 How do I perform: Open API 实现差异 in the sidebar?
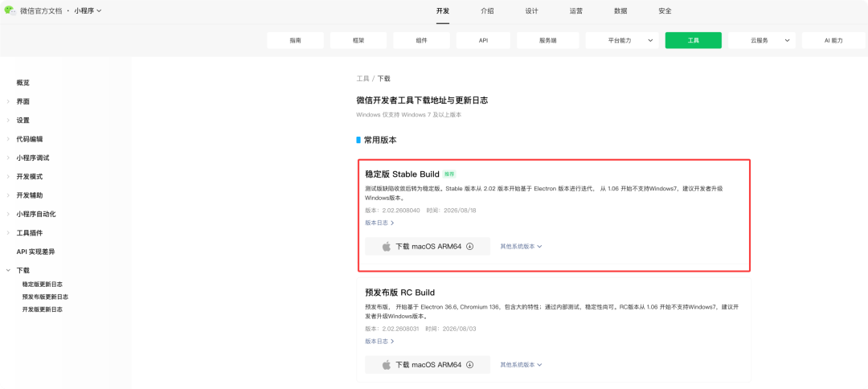pyautogui.click(x=35, y=252)
